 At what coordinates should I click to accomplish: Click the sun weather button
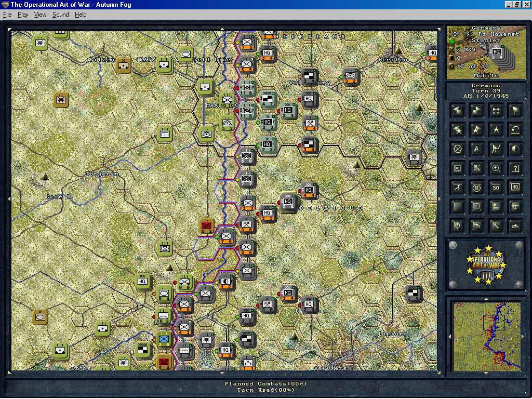496,207
